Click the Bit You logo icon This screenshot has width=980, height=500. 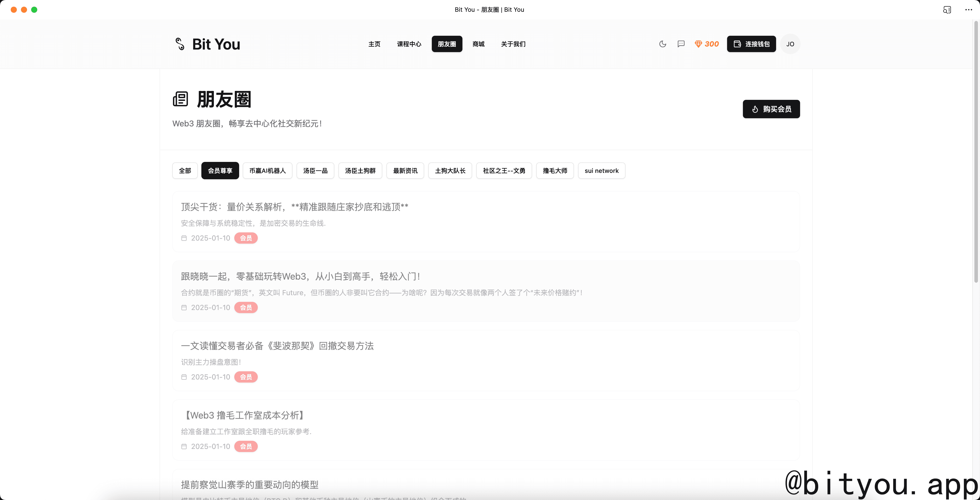pos(180,44)
